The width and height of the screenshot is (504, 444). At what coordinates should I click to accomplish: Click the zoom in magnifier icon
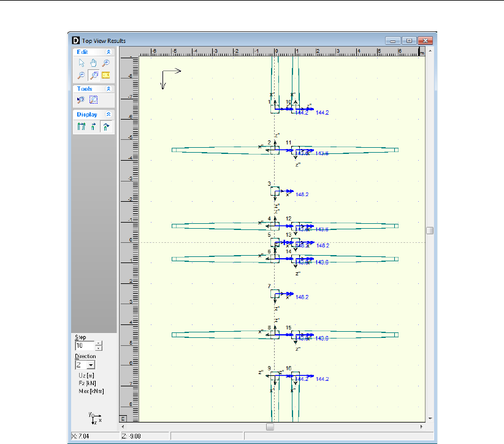[105, 63]
